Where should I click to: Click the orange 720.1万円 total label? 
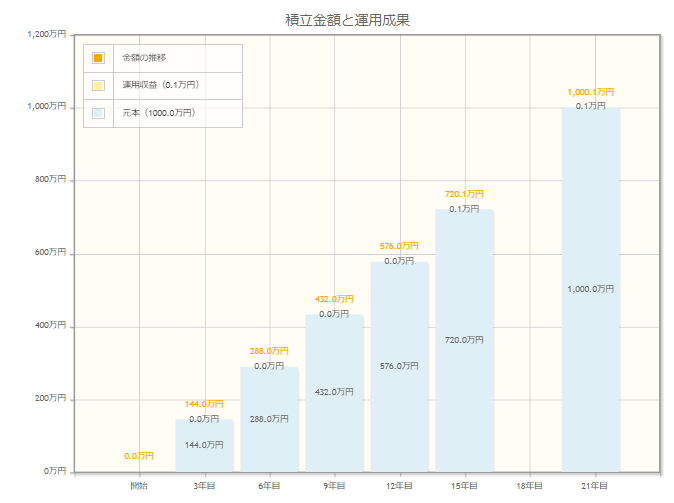pyautogui.click(x=464, y=194)
